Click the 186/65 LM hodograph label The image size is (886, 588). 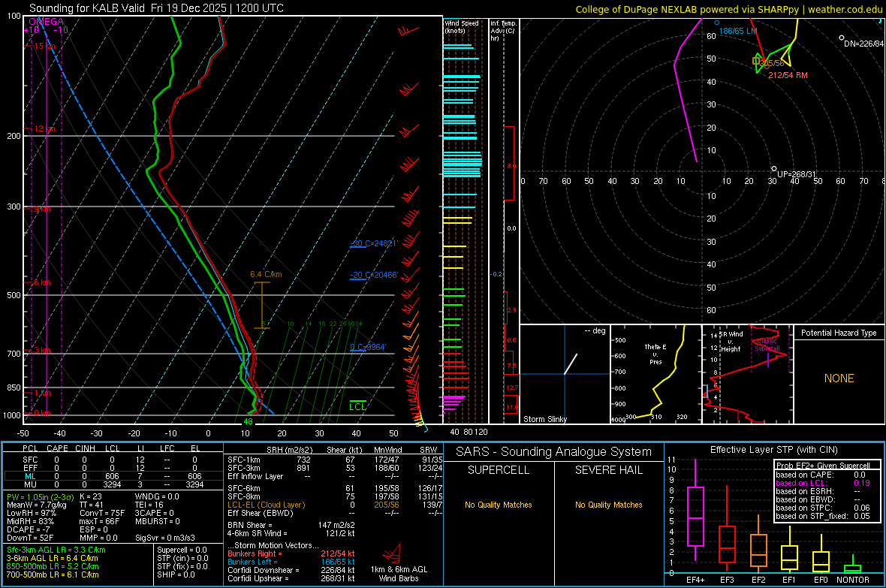738,31
